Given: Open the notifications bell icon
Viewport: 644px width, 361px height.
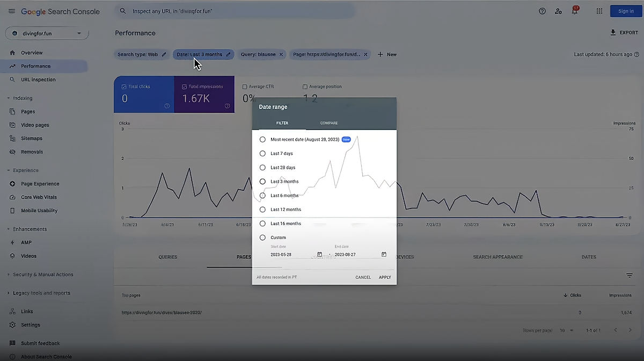Looking at the screenshot, I should click(x=574, y=11).
